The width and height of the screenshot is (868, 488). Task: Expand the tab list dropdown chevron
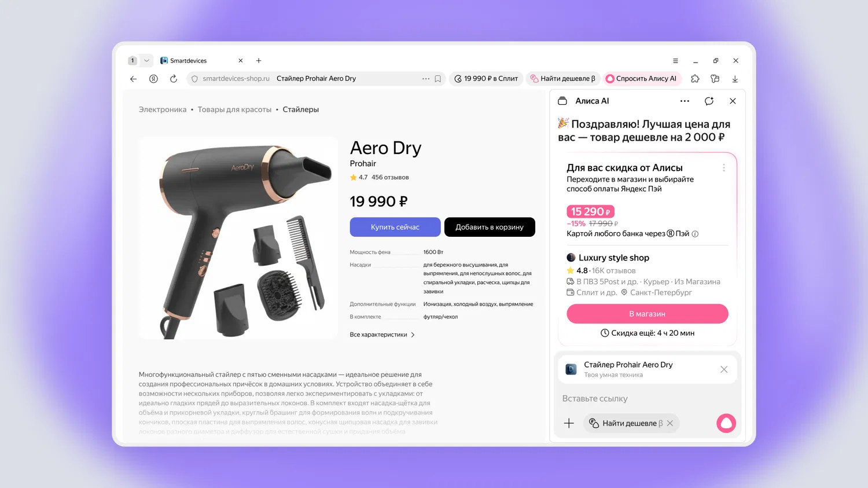pyautogui.click(x=146, y=60)
